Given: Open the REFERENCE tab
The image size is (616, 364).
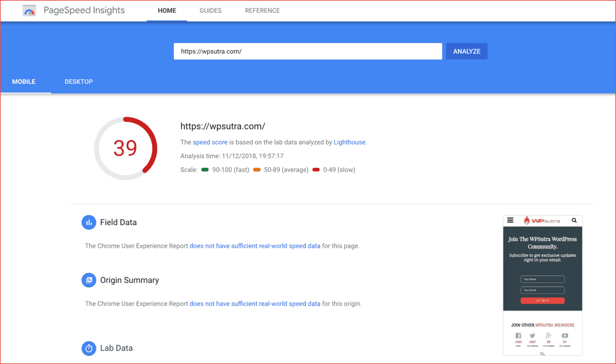Looking at the screenshot, I should [263, 10].
